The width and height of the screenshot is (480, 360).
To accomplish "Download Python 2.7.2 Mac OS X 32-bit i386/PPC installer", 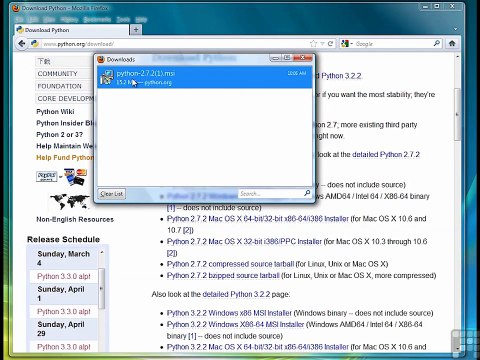I will 244,242.
